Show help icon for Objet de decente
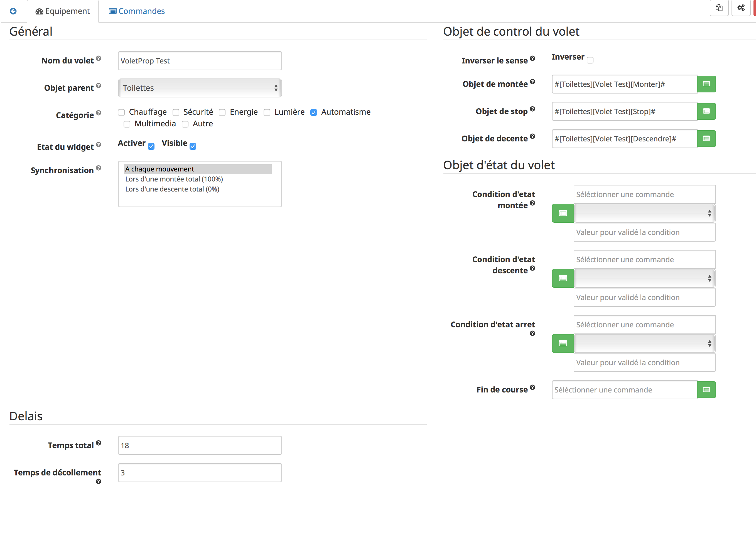This screenshot has height=540, width=756. (532, 136)
